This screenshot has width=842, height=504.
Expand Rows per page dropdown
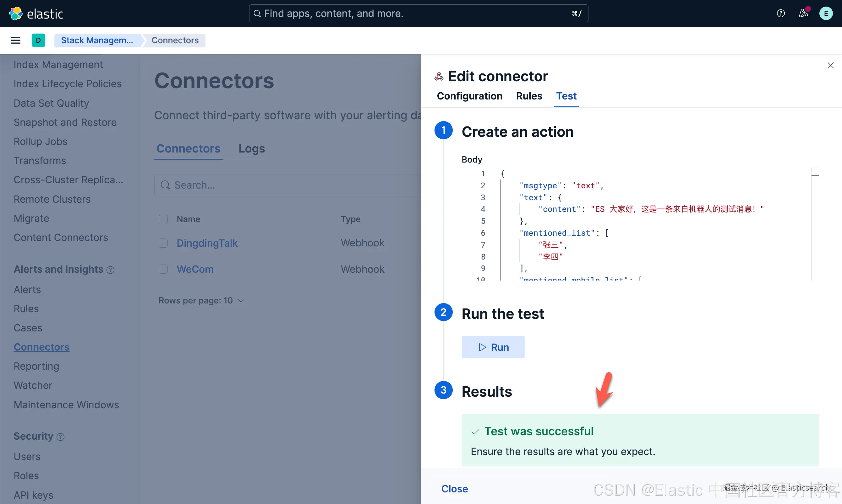pos(201,301)
